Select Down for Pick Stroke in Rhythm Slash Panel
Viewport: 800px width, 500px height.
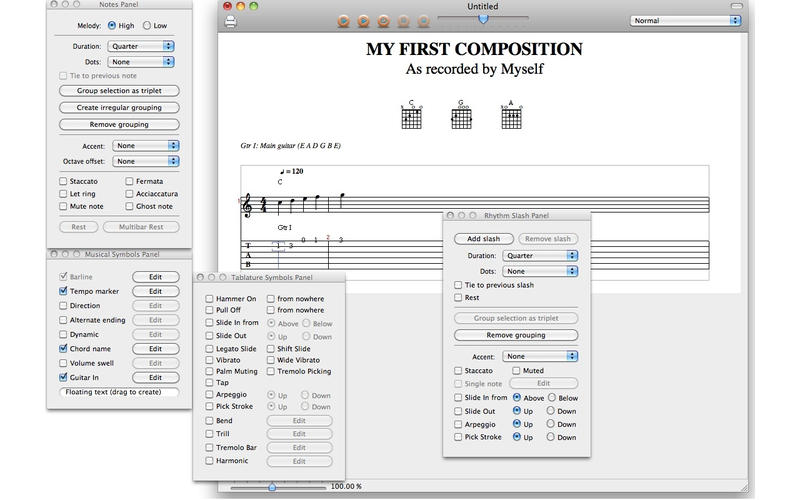coord(551,437)
